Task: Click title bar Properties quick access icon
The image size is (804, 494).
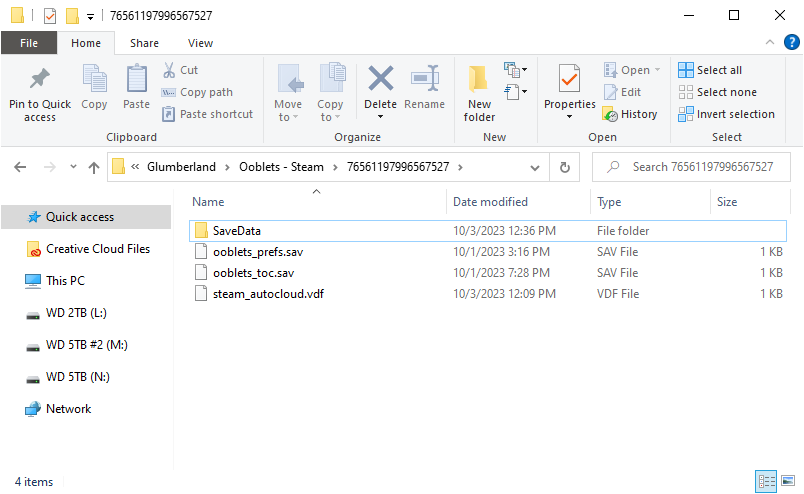Action: [50, 16]
